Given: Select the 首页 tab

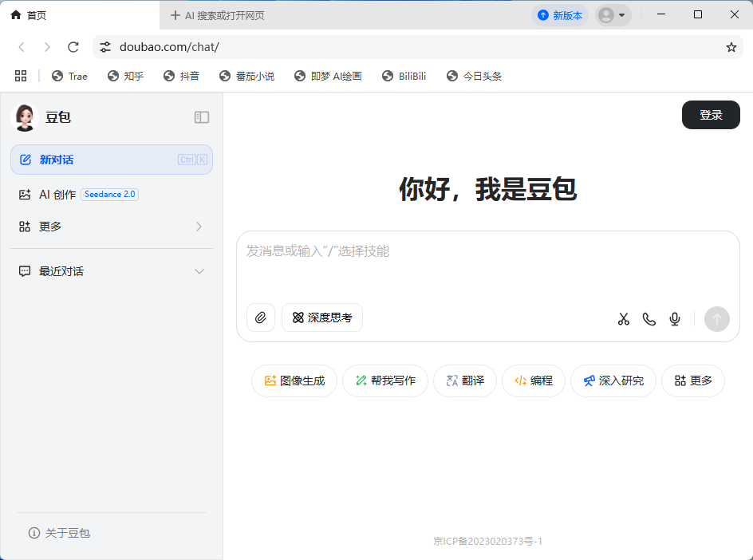Looking at the screenshot, I should click(x=80, y=15).
